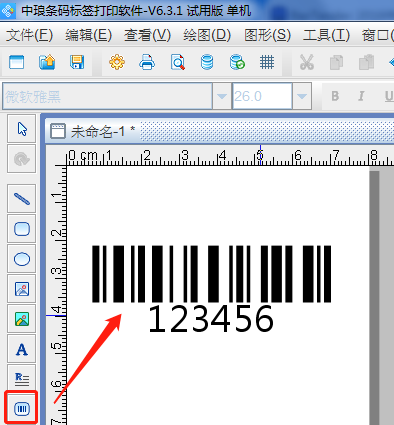Select the blue picture insert tool
Viewport: 394px width, 425px height.
22,289
